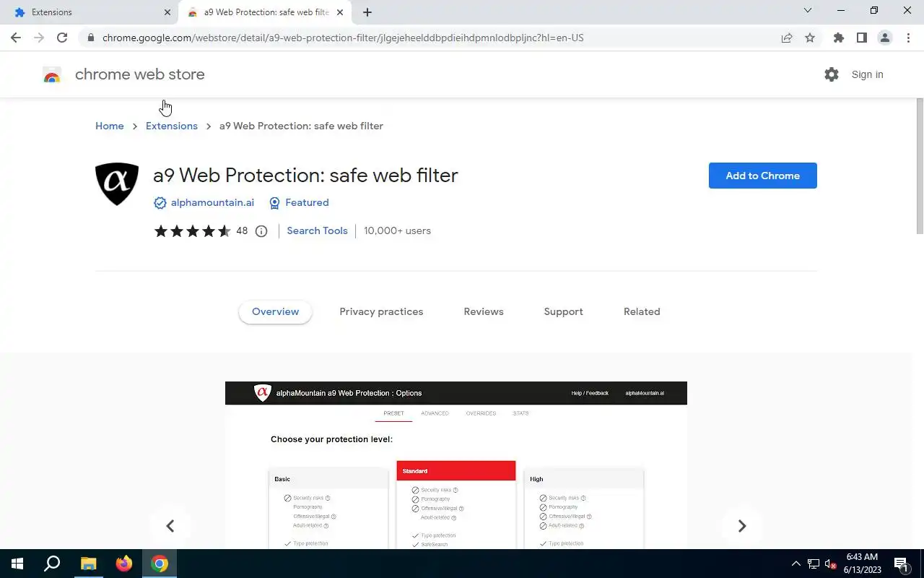Open the notification center icon
Screen dimensions: 924x578
click(x=902, y=564)
